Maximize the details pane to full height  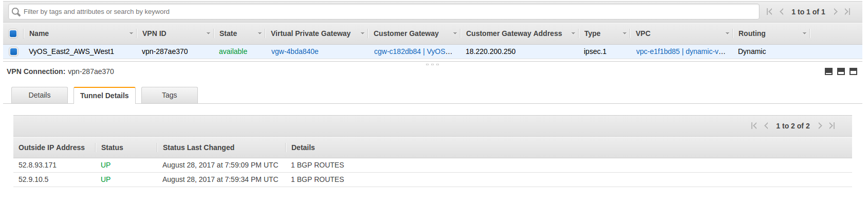(x=853, y=71)
